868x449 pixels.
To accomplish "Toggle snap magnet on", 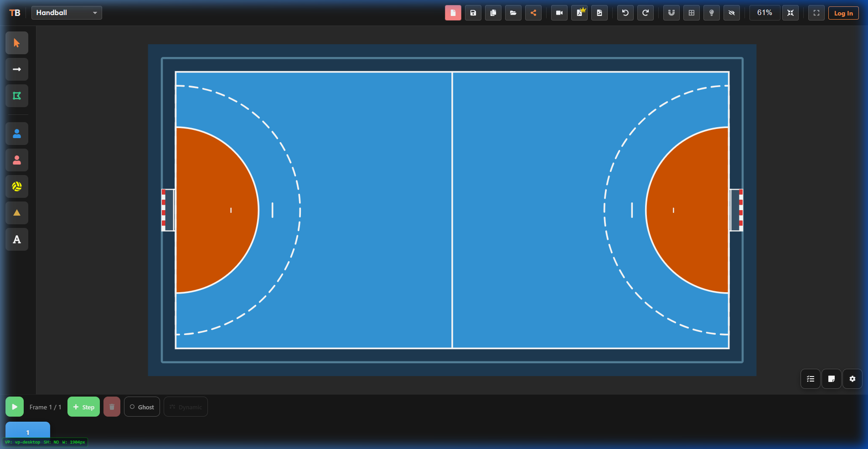I will [x=671, y=13].
